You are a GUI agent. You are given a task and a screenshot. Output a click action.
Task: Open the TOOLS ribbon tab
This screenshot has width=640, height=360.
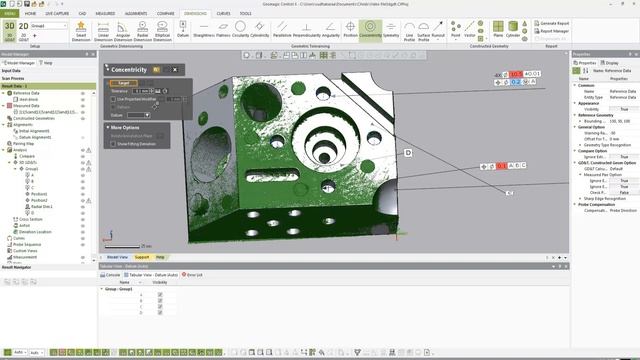[x=245, y=13]
